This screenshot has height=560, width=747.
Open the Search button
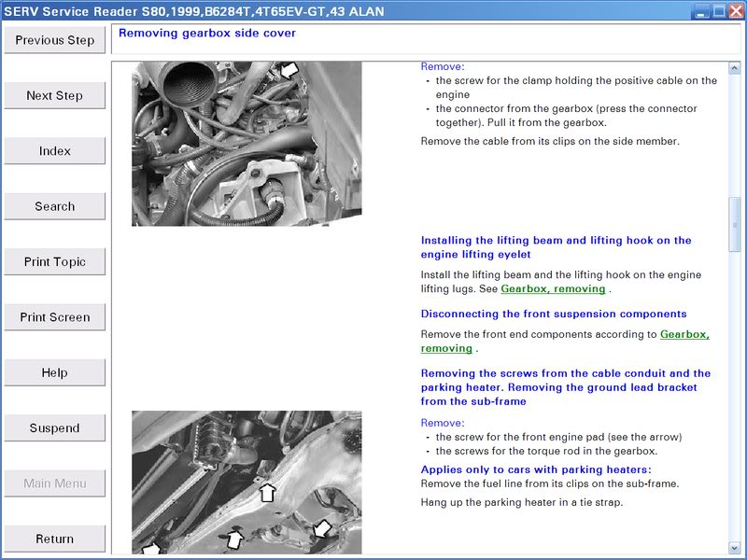pos(55,206)
